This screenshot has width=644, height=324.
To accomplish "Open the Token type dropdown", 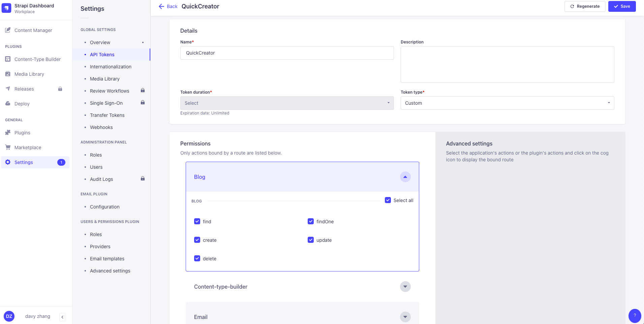I will point(508,103).
